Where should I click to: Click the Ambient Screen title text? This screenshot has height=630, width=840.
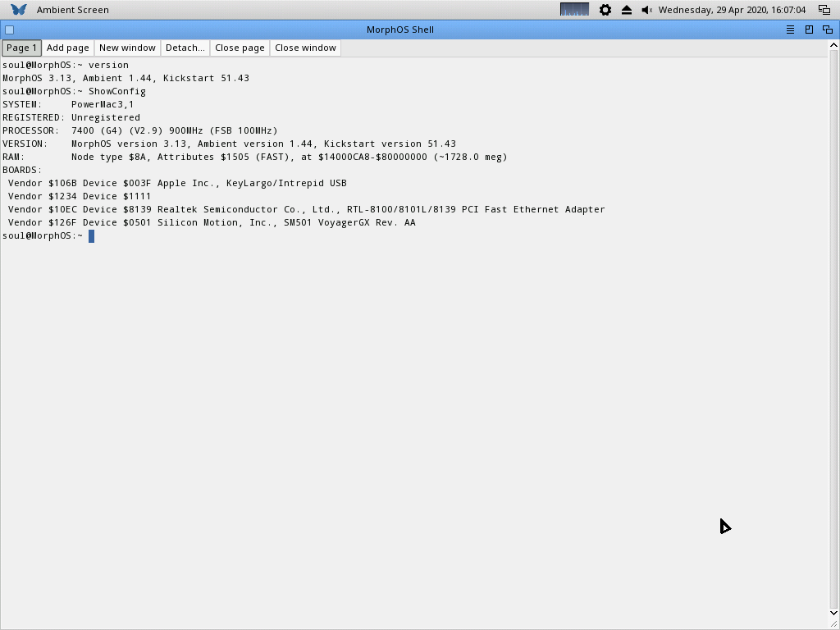(73, 10)
